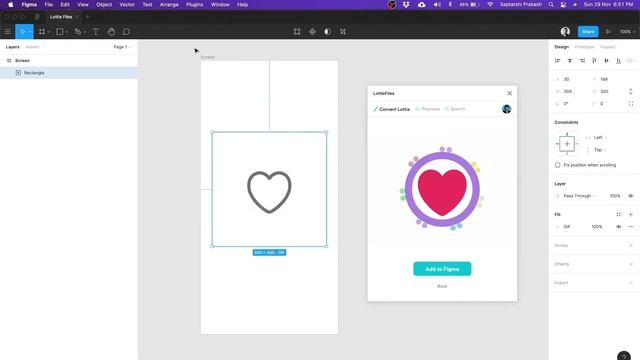Select the Text tool

(x=96, y=31)
